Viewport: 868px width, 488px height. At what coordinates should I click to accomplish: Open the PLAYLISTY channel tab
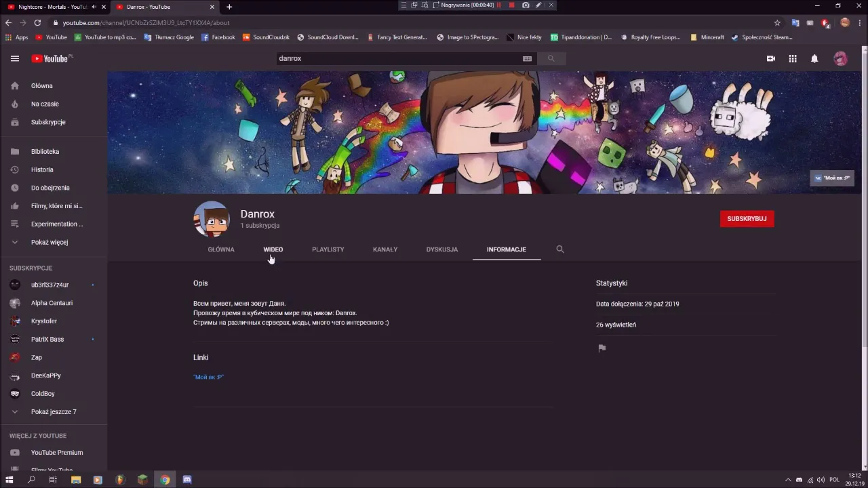click(x=328, y=249)
